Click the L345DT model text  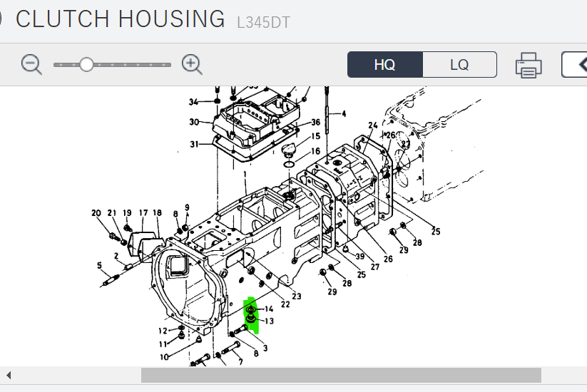click(x=264, y=22)
